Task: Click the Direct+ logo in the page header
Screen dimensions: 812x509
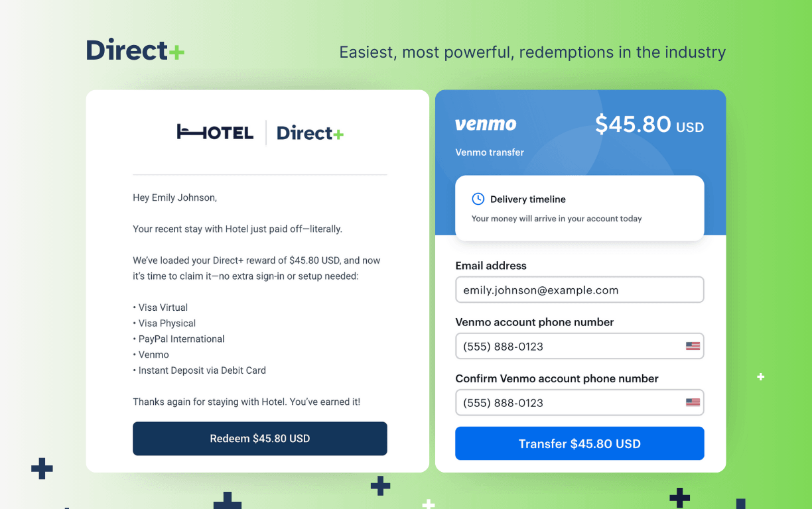Action: point(135,50)
